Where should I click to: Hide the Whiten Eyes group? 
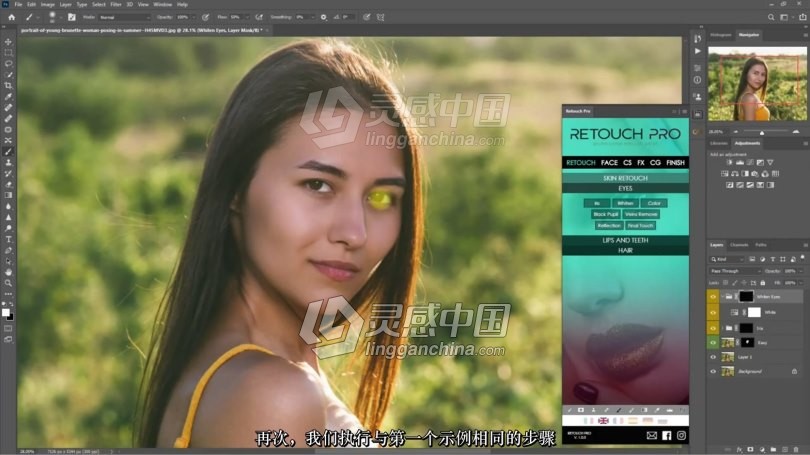point(713,296)
